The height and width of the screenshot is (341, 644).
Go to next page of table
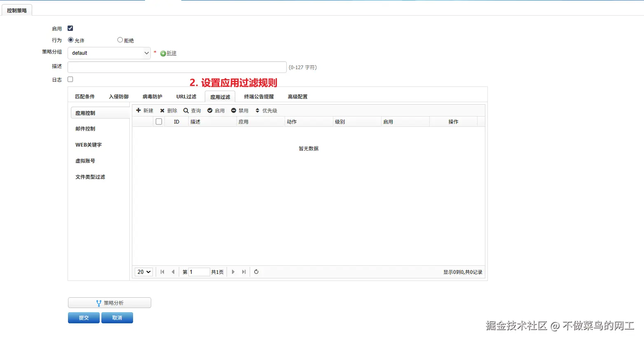tap(233, 272)
